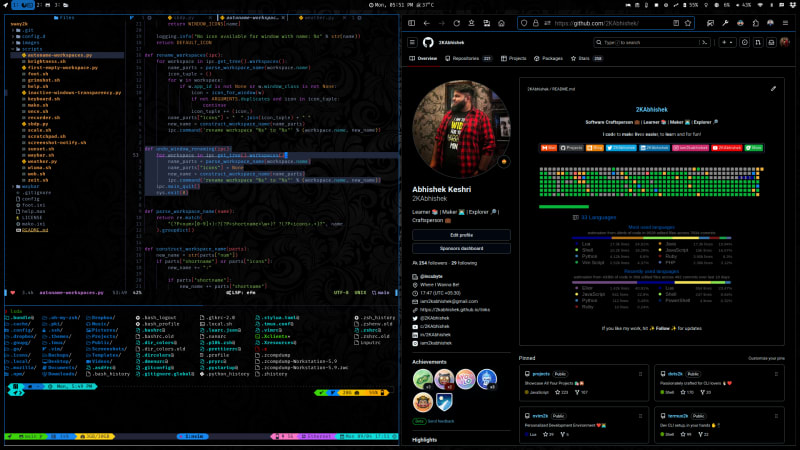Go back in the browser
The height and width of the screenshot is (450, 800).
pyautogui.click(x=427, y=23)
